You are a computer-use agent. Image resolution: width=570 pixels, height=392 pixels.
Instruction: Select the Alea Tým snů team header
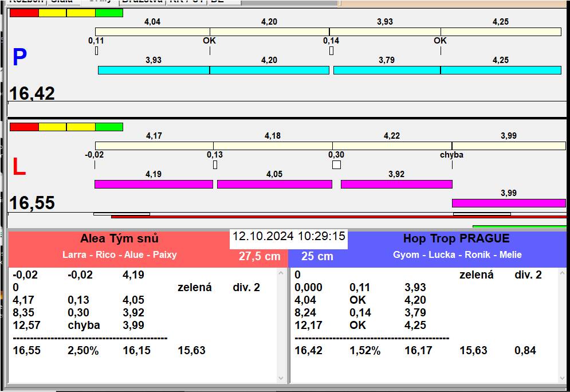(119, 238)
